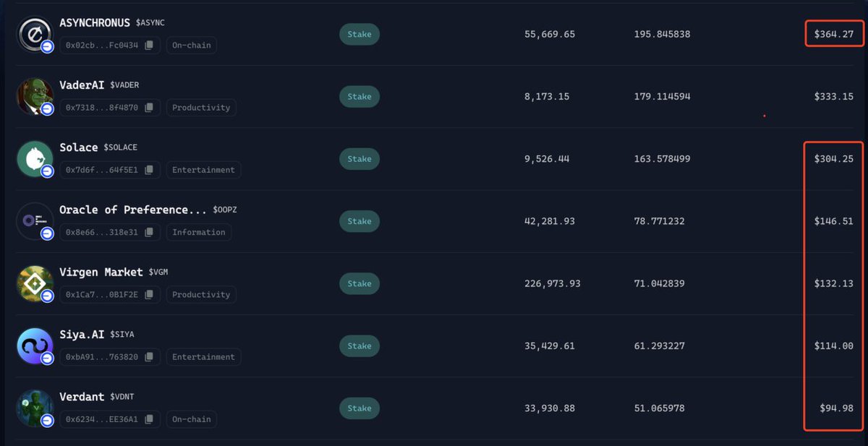Open the VaderAI avatar image
This screenshot has height=446, width=868.
coord(35,96)
